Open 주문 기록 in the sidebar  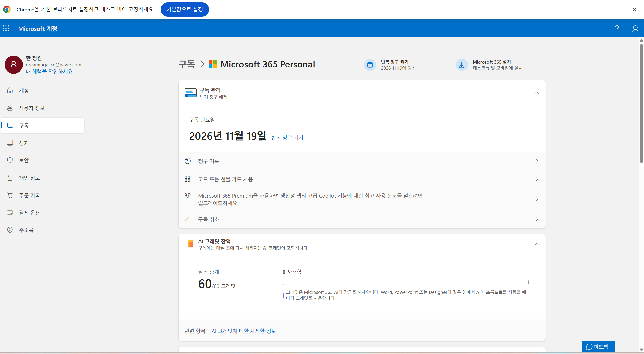(42, 195)
